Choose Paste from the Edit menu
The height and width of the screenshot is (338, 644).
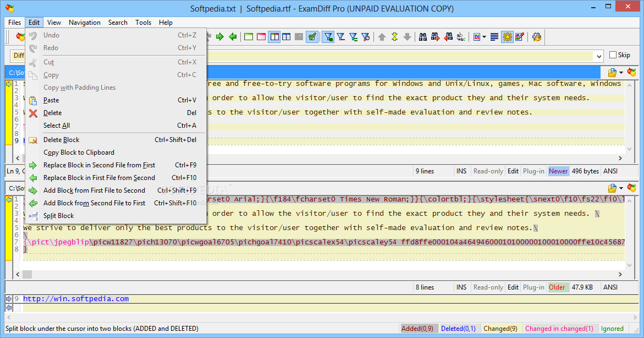click(115, 100)
